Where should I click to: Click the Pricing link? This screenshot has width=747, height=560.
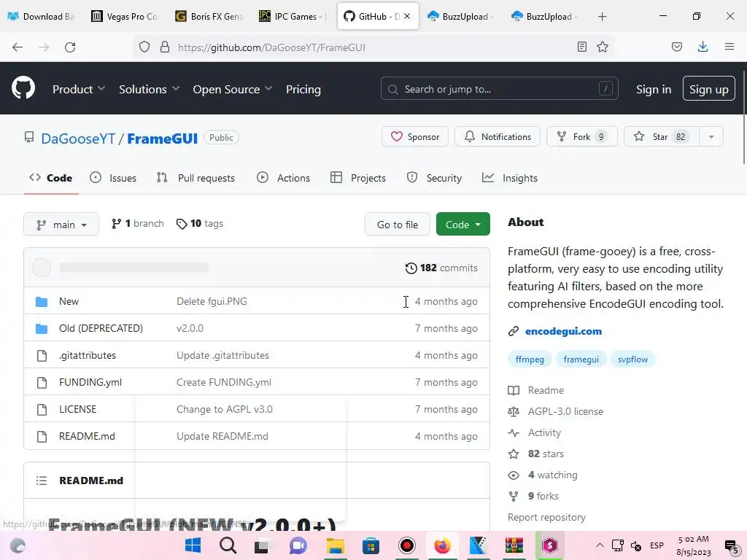click(303, 89)
